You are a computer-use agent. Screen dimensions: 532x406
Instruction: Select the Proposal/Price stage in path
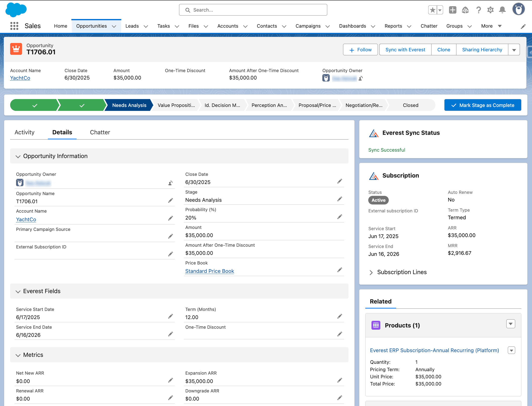coord(317,105)
